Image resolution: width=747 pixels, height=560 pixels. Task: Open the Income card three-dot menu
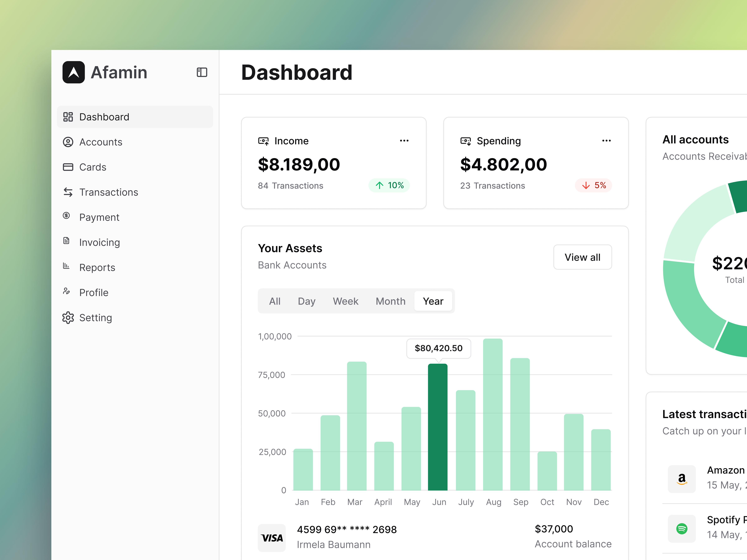404,141
